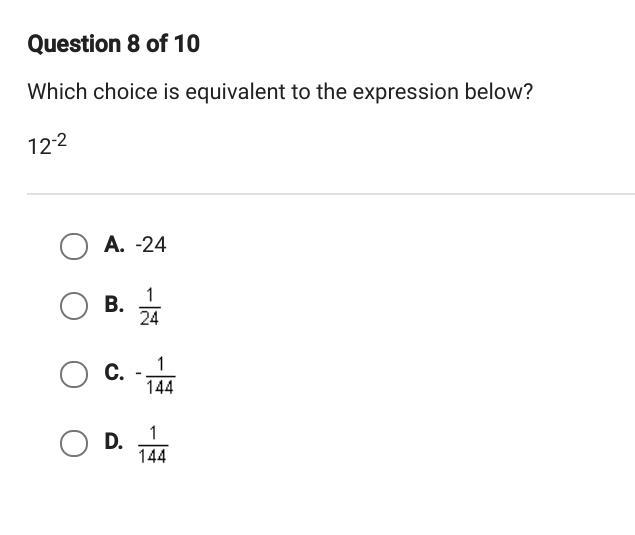Click the horizontal divider above the answers

pos(330,193)
